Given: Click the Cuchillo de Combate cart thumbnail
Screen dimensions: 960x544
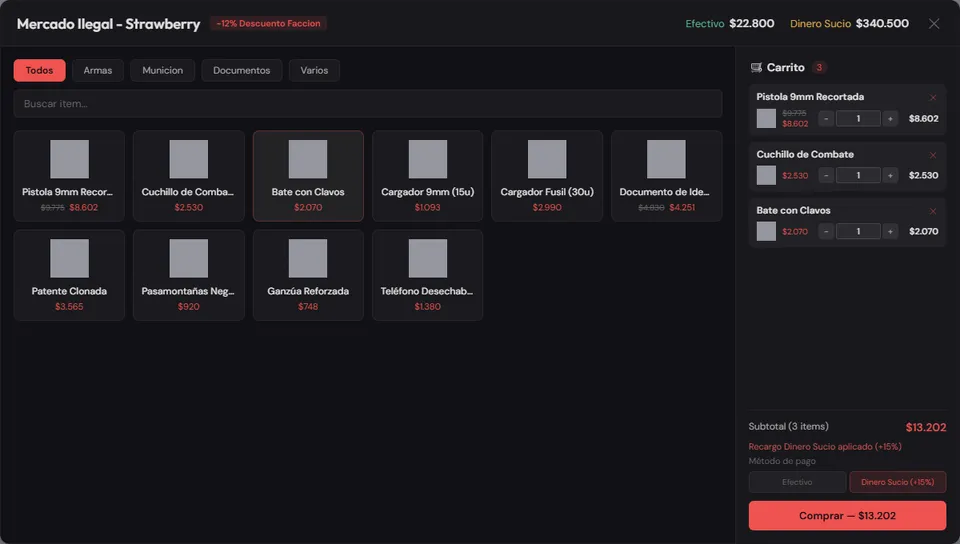Looking at the screenshot, I should click(766, 176).
